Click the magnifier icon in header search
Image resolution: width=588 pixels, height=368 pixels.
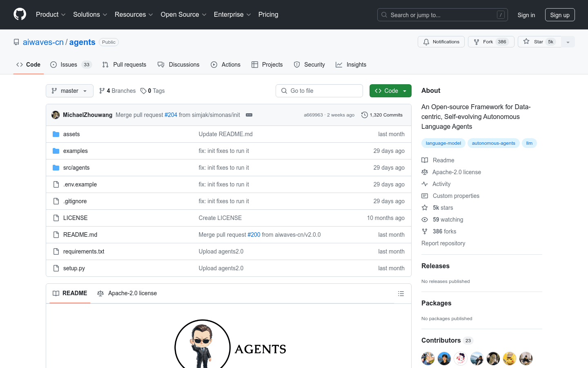[x=384, y=15]
